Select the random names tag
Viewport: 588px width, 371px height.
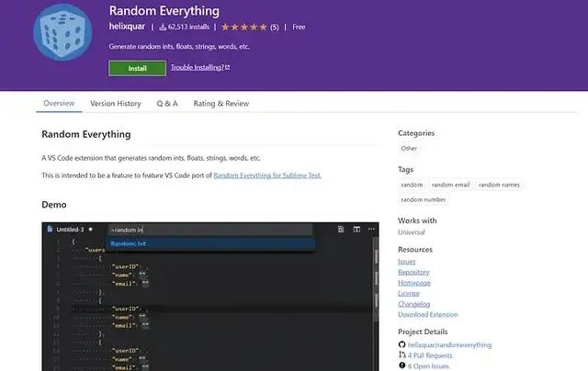click(x=499, y=185)
